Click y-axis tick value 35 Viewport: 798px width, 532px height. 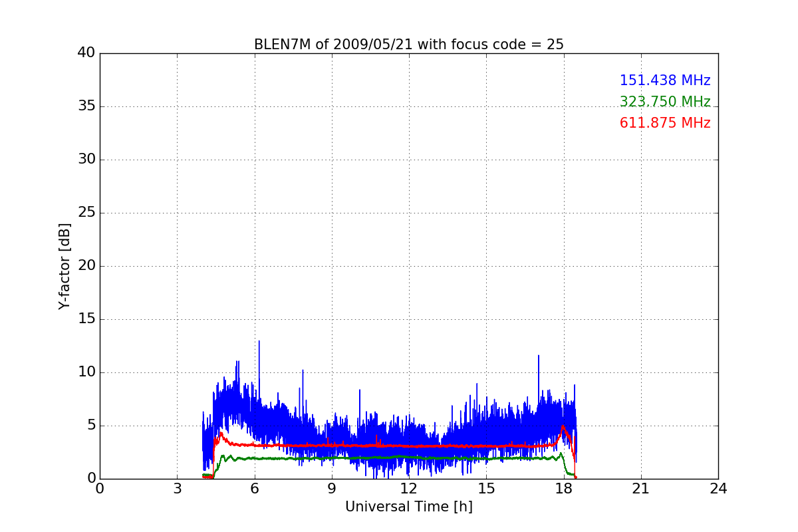point(86,106)
